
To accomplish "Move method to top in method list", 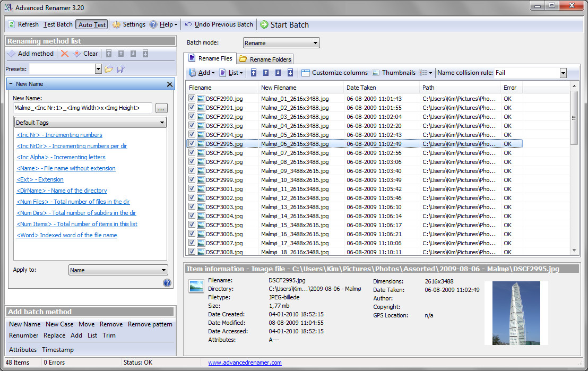I will pyautogui.click(x=109, y=54).
